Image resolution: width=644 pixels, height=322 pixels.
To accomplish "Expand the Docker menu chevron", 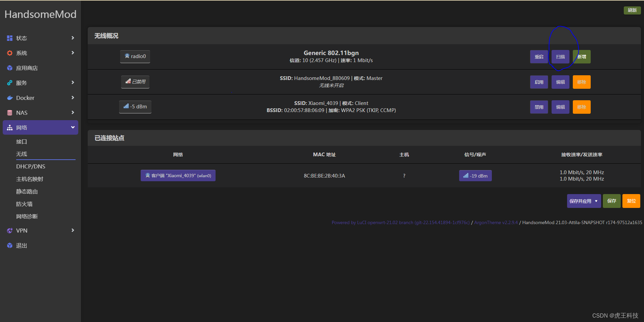I will point(73,98).
